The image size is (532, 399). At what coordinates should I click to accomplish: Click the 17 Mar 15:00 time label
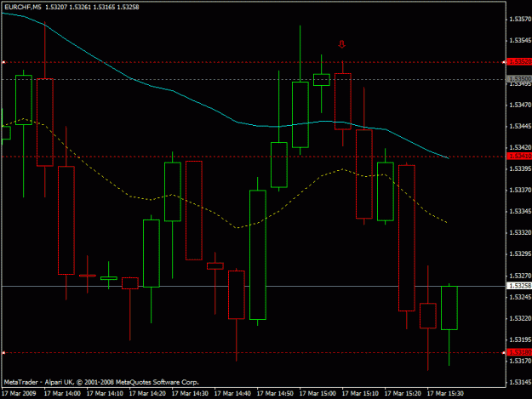pos(317,393)
